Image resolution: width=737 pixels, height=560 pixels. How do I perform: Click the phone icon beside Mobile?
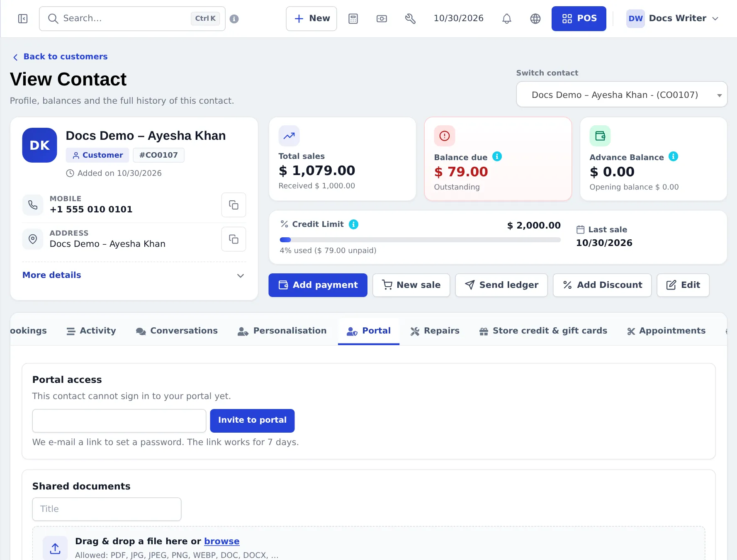click(33, 205)
